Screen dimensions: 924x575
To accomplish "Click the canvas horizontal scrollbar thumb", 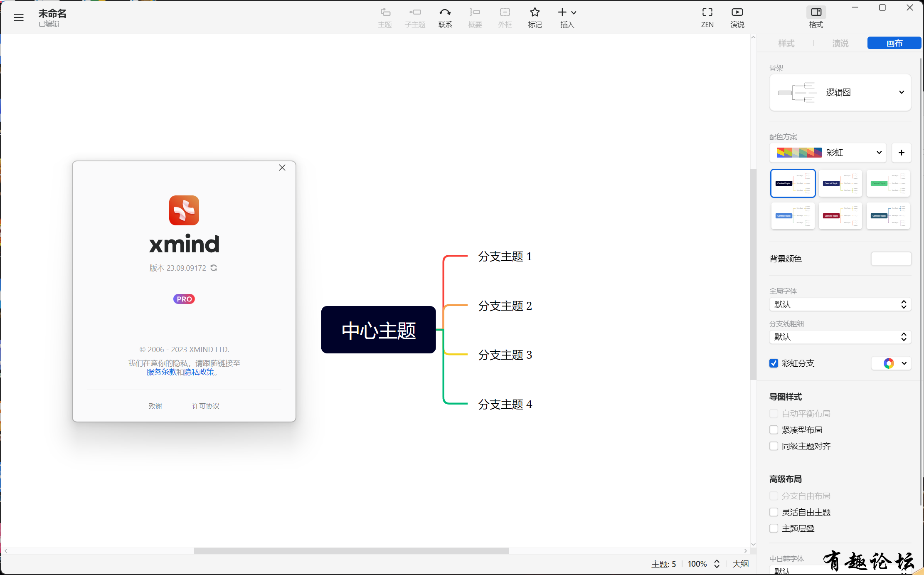I will pyautogui.click(x=351, y=551).
